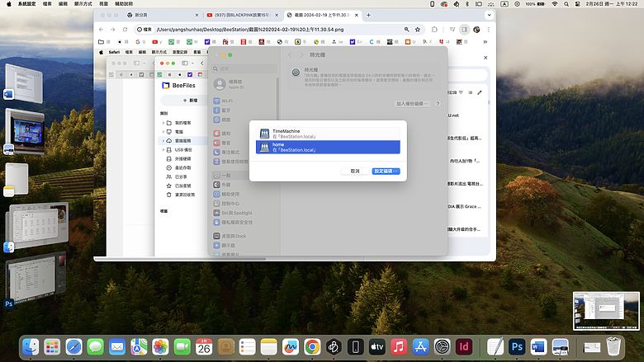Open Control Center in the menu bar
This screenshot has height=362, width=644.
pos(577,3)
